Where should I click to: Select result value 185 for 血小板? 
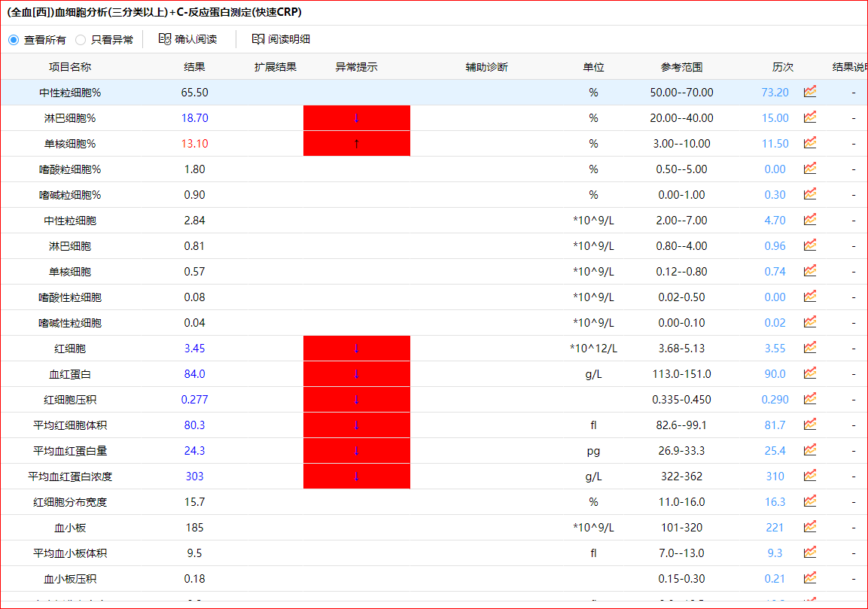[195, 528]
